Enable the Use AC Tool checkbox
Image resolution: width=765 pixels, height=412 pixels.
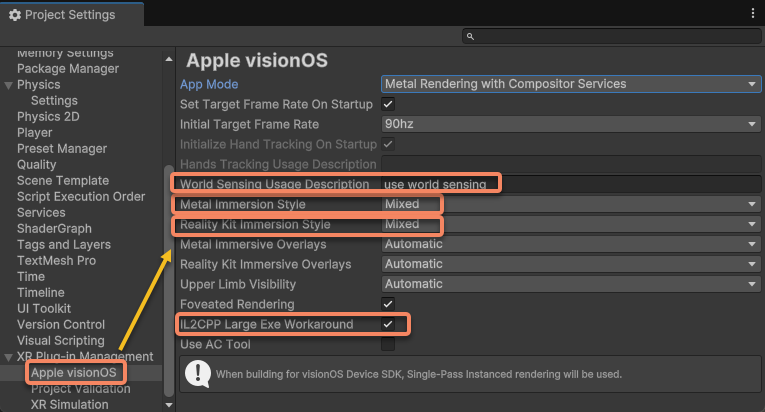[388, 344]
